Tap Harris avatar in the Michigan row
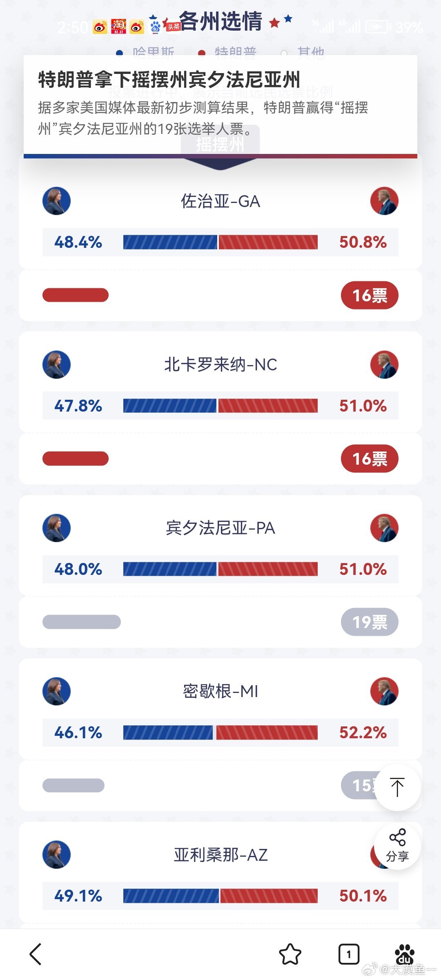The height and width of the screenshot is (980, 441). 56,691
